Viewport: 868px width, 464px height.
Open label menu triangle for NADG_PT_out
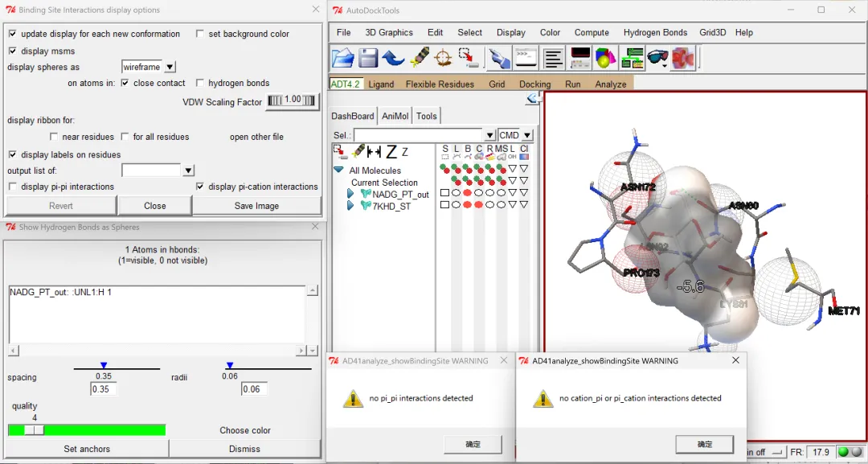(x=513, y=193)
